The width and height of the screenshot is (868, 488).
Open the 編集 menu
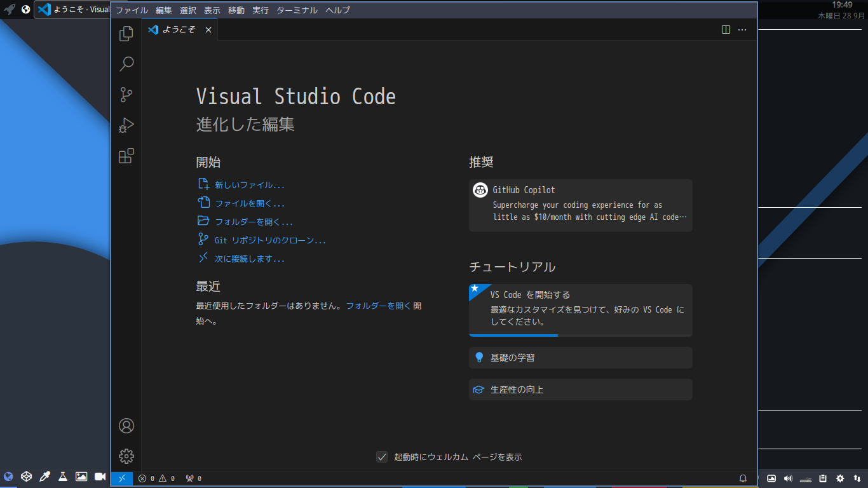[x=164, y=10]
